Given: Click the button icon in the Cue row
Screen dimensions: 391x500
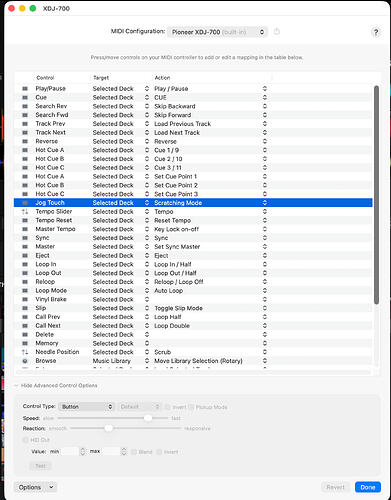Looking at the screenshot, I should [x=25, y=97].
